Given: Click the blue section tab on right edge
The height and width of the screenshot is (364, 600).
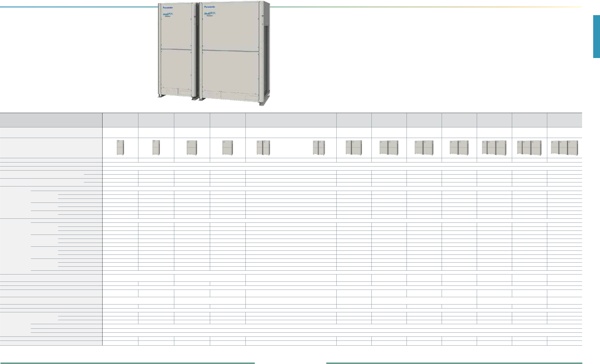Looking at the screenshot, I should point(596,37).
